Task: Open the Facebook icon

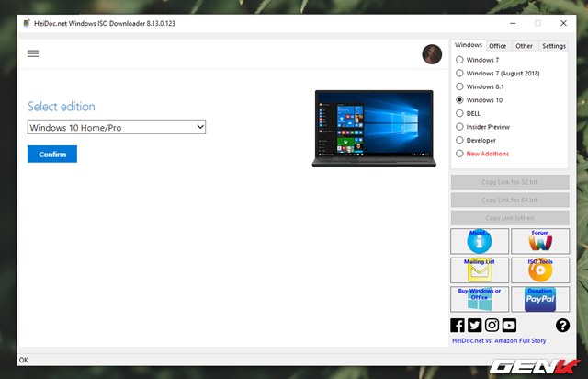Action: [x=458, y=326]
